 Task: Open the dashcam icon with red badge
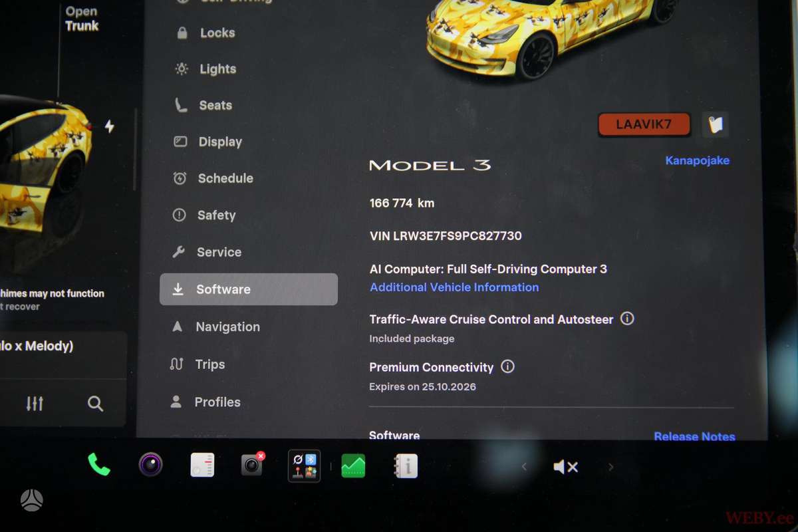pos(253,464)
